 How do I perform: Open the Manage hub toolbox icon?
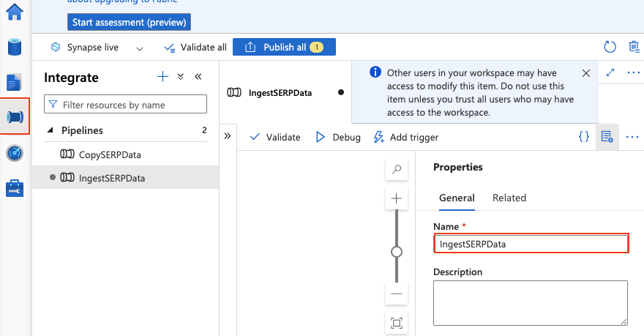click(15, 188)
